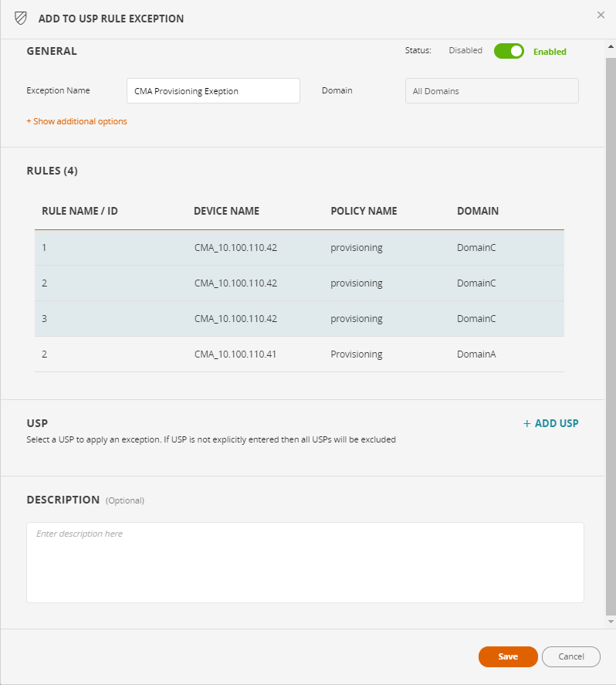Sort by Rule Name / ID column
Viewport: 616px width, 685px height.
80,211
